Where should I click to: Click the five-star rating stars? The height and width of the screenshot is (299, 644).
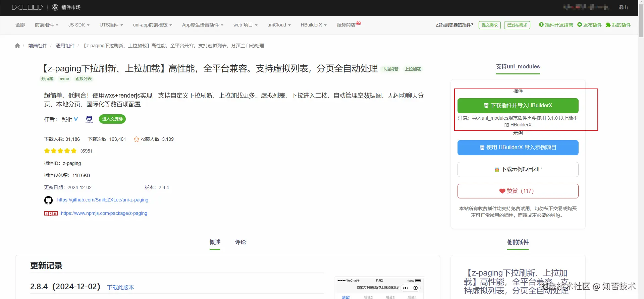click(60, 151)
